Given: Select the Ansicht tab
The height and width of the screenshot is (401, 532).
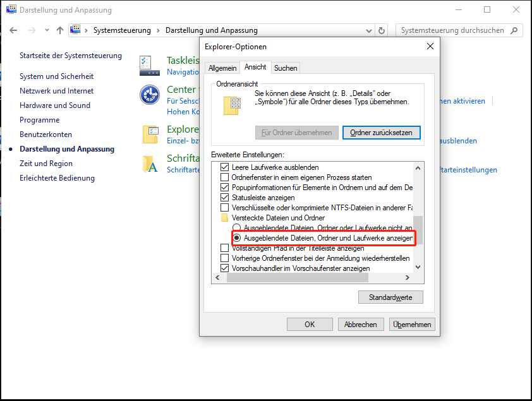Looking at the screenshot, I should point(255,67).
